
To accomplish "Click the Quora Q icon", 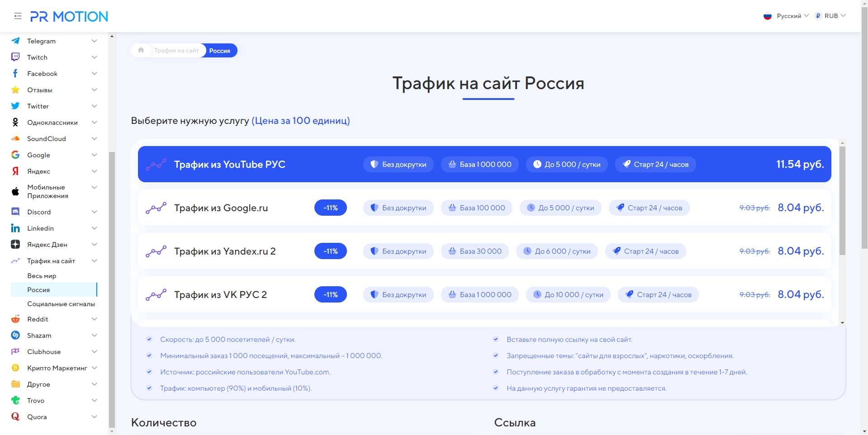I will pyautogui.click(x=15, y=416).
